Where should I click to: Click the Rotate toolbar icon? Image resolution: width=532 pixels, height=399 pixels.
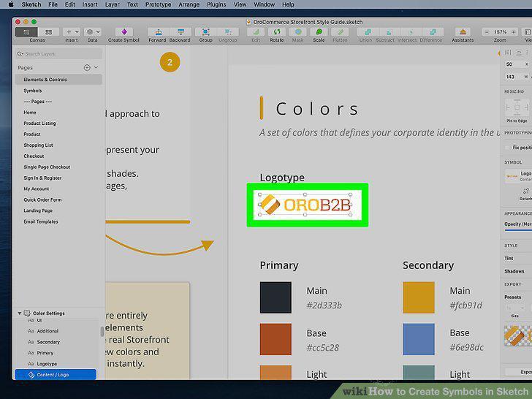pyautogui.click(x=277, y=32)
